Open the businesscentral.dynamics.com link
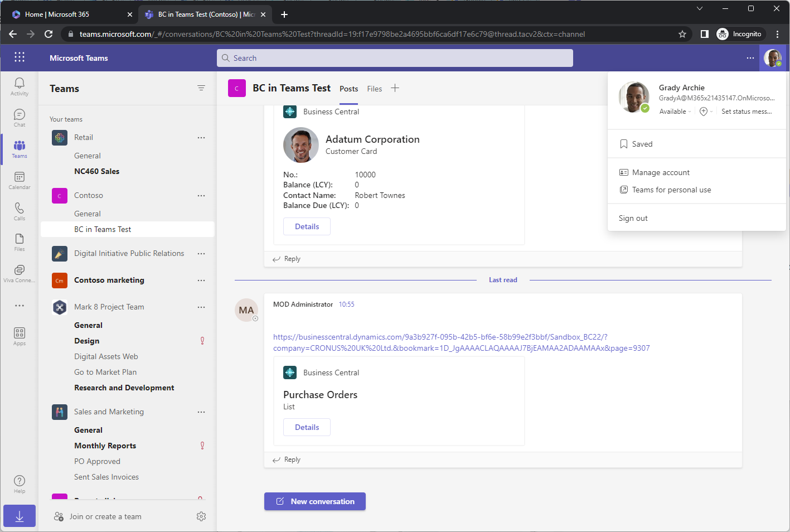This screenshot has height=532, width=790. tap(461, 342)
